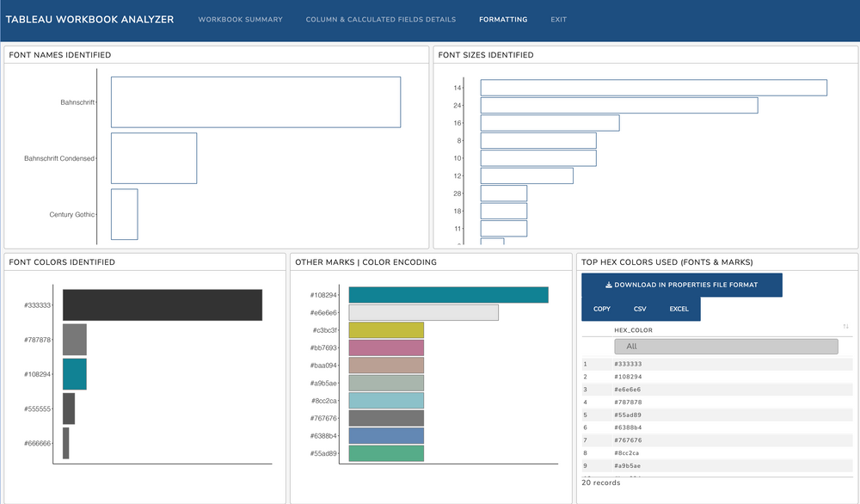The width and height of the screenshot is (860, 504).
Task: Select table row 6 value #6388b4
Action: pyautogui.click(x=628, y=427)
